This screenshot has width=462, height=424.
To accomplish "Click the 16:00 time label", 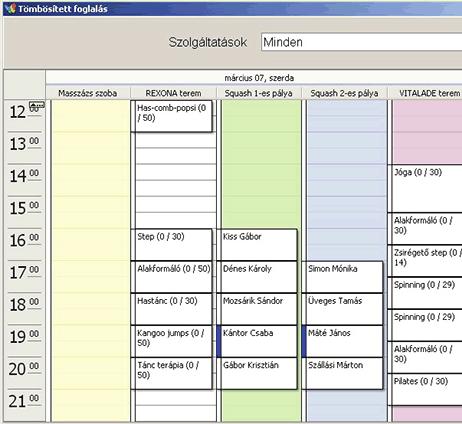I will tap(24, 240).
